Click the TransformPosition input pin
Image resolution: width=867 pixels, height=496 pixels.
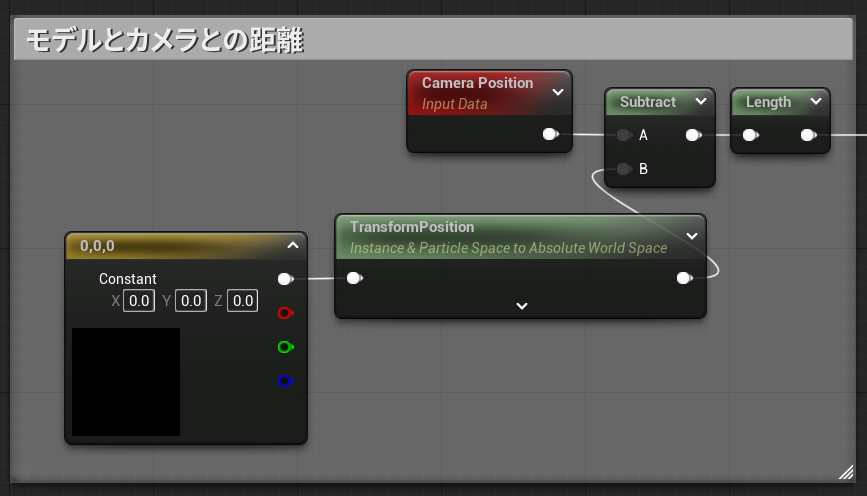coord(353,278)
